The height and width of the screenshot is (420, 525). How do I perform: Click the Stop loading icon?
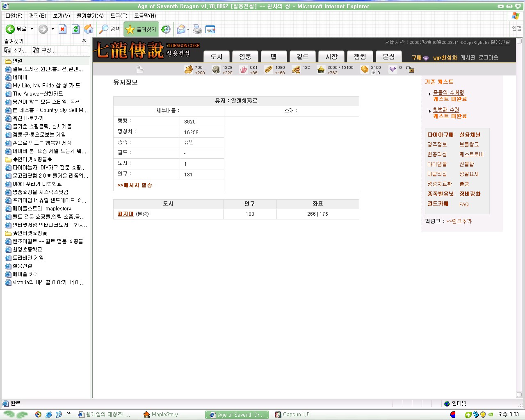tap(63, 29)
